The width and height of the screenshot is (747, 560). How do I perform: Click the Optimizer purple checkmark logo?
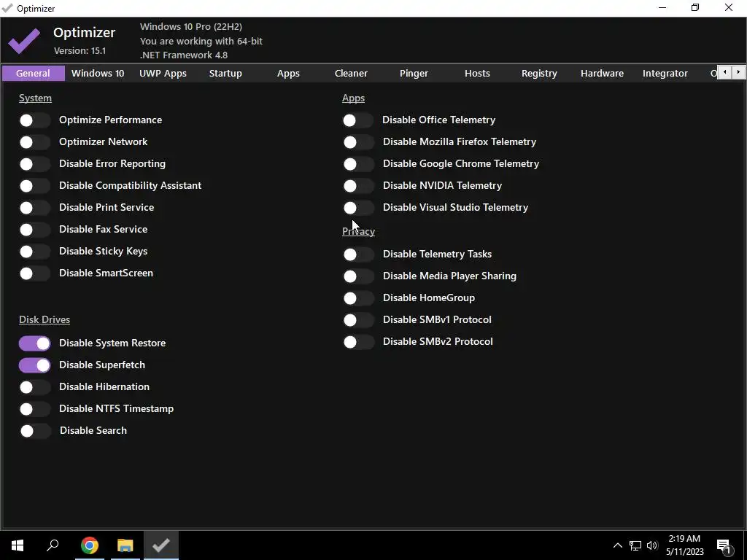tap(24, 41)
